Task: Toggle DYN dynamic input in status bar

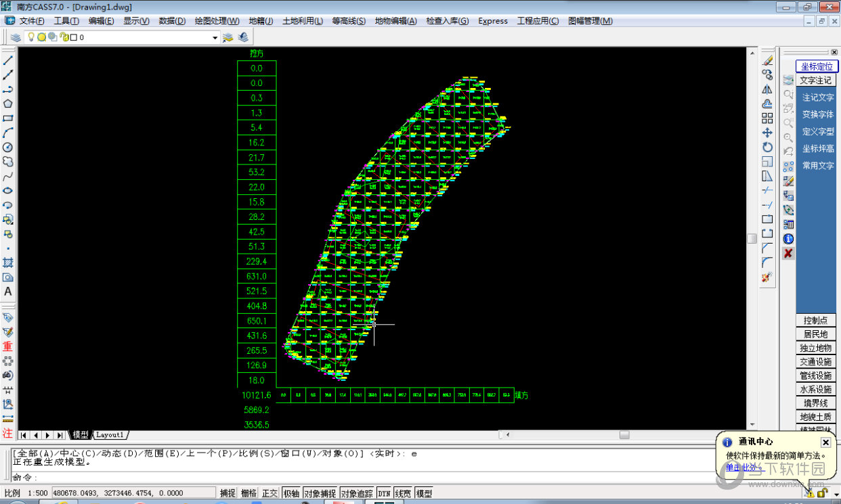Action: (385, 494)
